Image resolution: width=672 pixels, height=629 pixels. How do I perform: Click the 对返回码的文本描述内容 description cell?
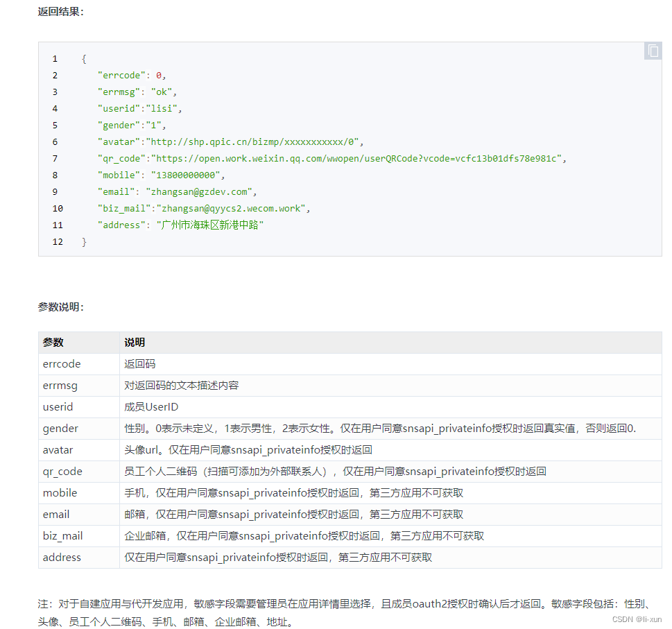390,386
